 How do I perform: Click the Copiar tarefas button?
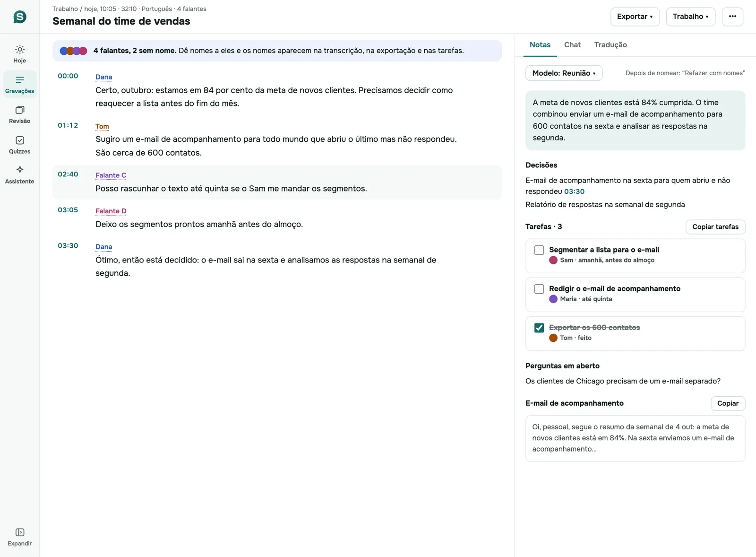click(x=715, y=227)
